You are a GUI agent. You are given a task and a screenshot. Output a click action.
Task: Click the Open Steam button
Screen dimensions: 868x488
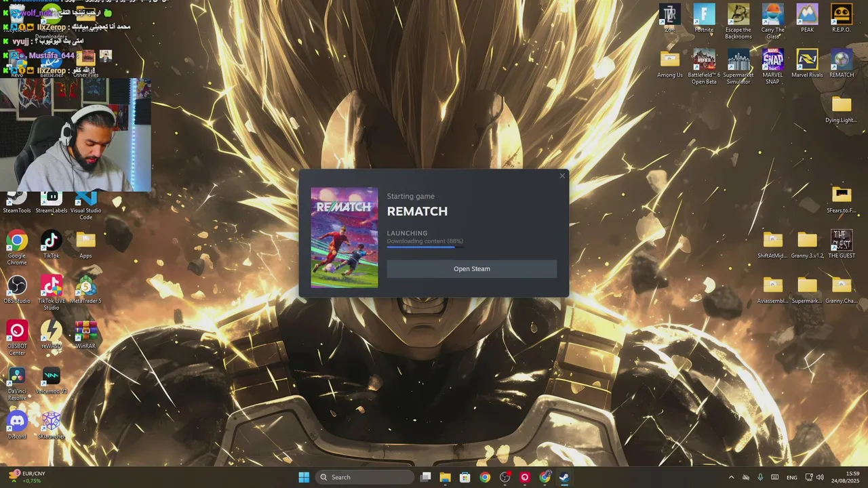tap(471, 269)
